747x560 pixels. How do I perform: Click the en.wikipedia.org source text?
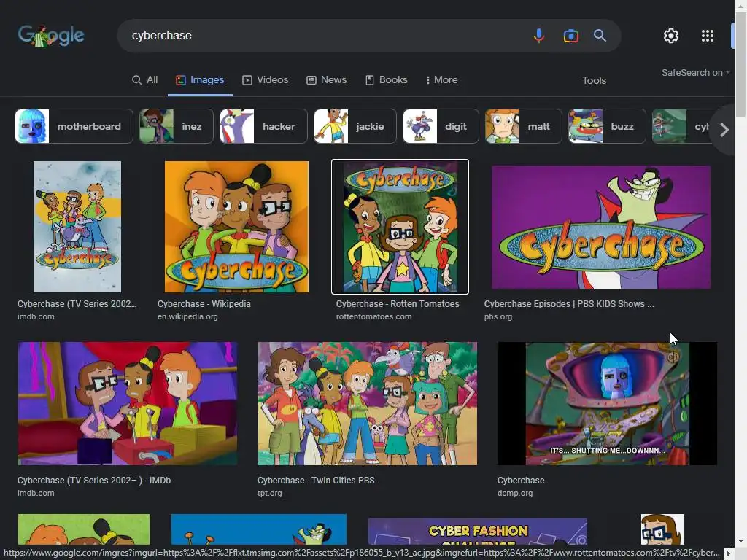[187, 316]
